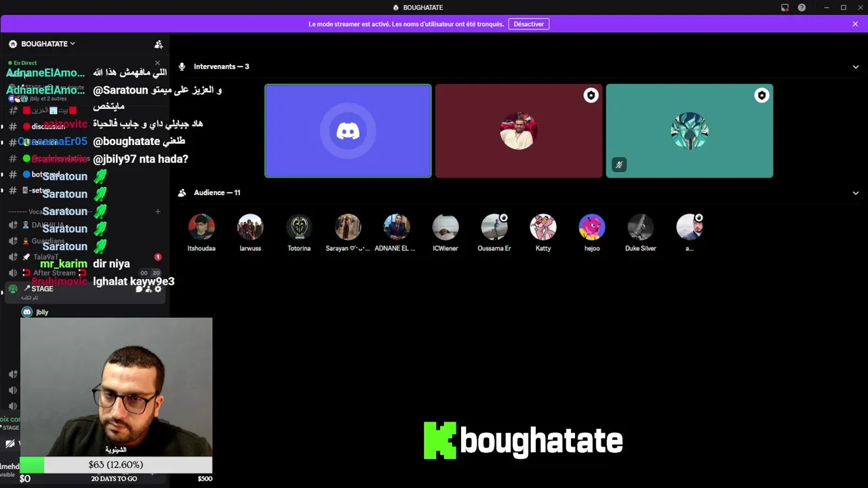The width and height of the screenshot is (868, 488).
Task: Open audience member Oussama Er's profile
Action: (x=494, y=232)
